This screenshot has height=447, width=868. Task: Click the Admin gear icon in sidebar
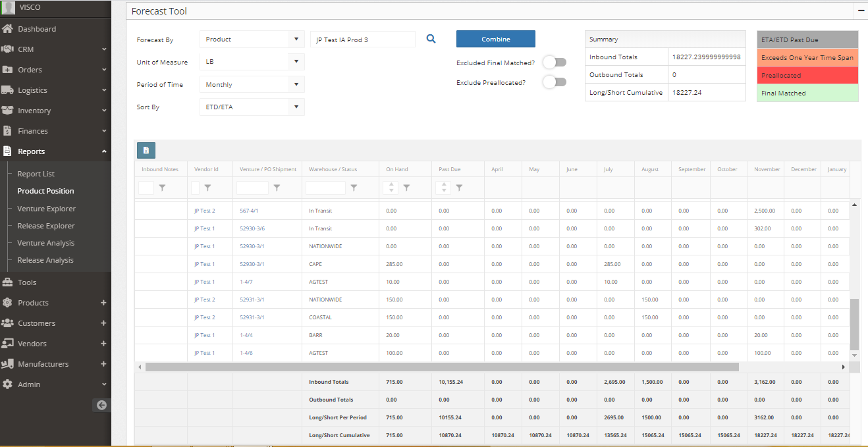point(9,384)
